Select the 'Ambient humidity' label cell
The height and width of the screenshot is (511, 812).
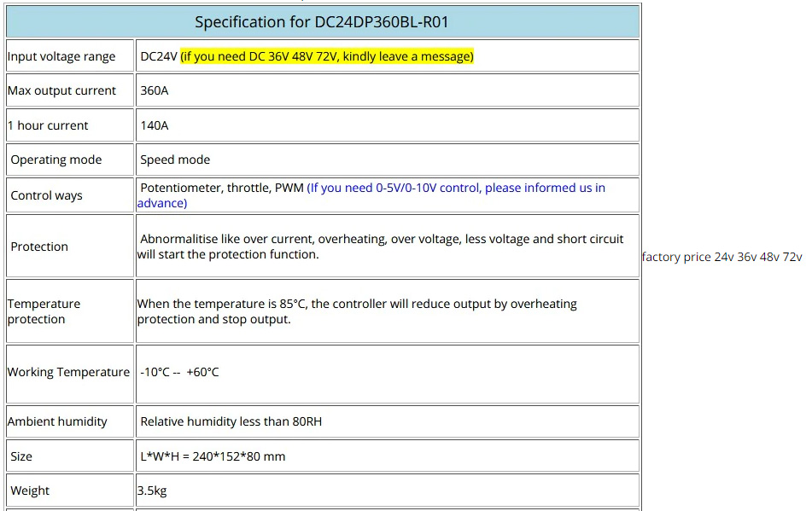(x=70, y=421)
